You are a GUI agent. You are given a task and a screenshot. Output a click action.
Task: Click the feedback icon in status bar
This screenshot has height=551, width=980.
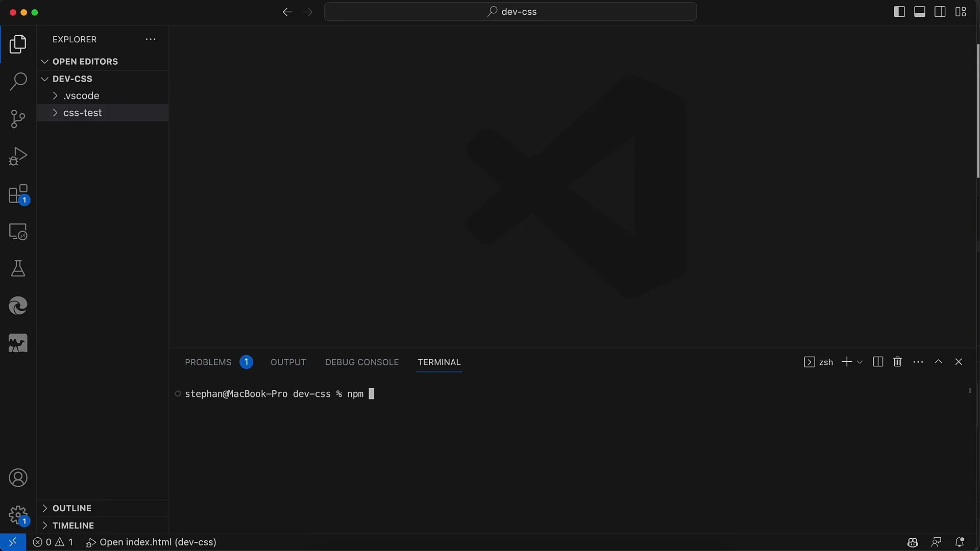[x=936, y=542]
